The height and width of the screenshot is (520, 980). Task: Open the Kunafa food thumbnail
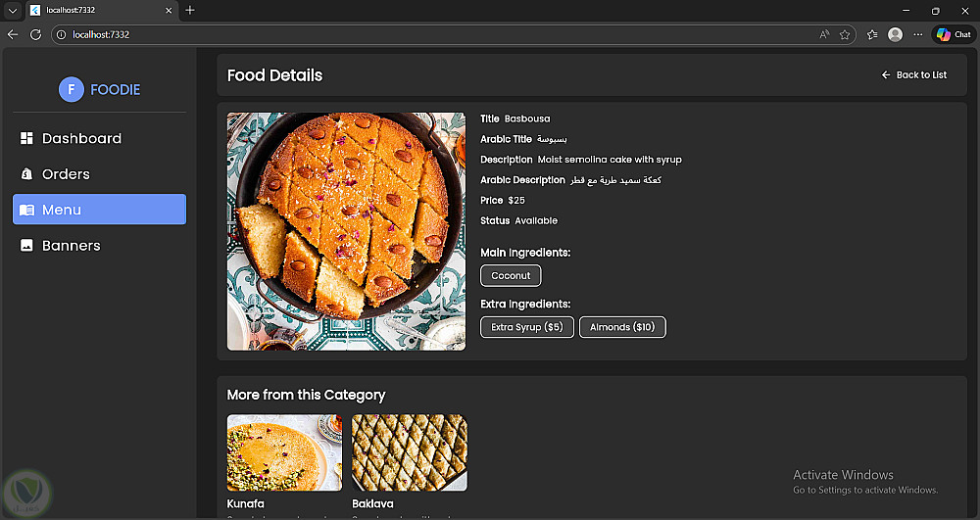point(284,452)
